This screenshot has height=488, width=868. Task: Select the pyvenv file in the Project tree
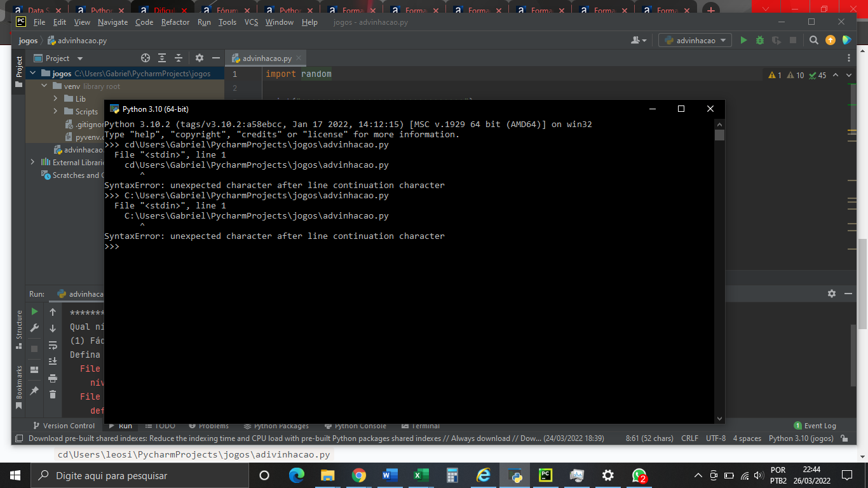pos(85,137)
